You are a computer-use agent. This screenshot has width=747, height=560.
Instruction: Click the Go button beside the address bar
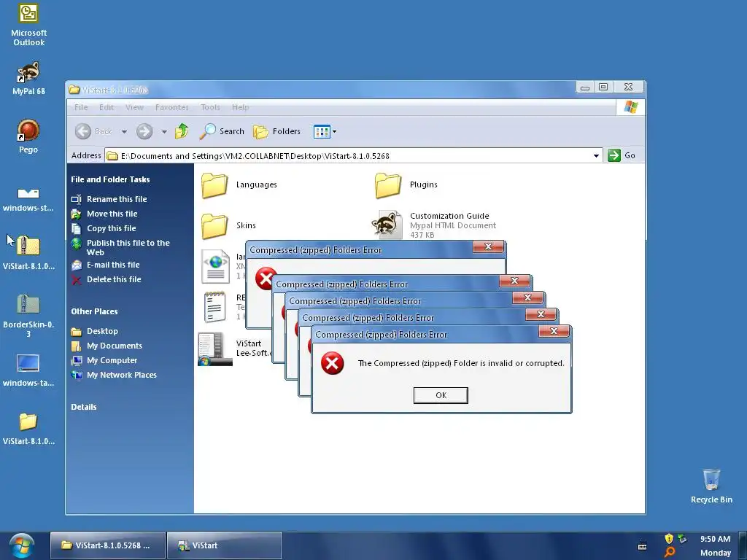[x=622, y=155]
